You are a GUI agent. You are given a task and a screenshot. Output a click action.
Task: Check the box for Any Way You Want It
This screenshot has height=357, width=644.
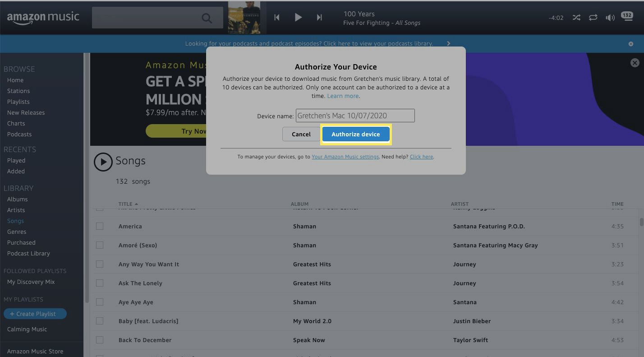tap(100, 264)
